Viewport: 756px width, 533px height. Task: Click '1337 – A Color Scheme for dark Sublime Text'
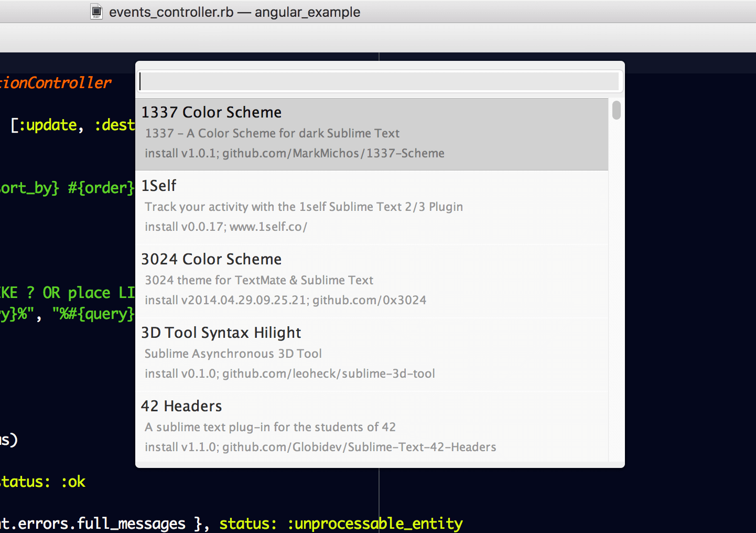click(272, 133)
